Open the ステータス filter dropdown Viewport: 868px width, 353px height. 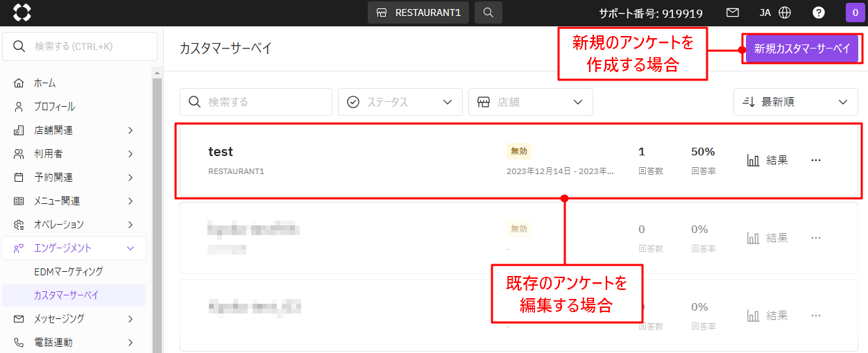(400, 102)
